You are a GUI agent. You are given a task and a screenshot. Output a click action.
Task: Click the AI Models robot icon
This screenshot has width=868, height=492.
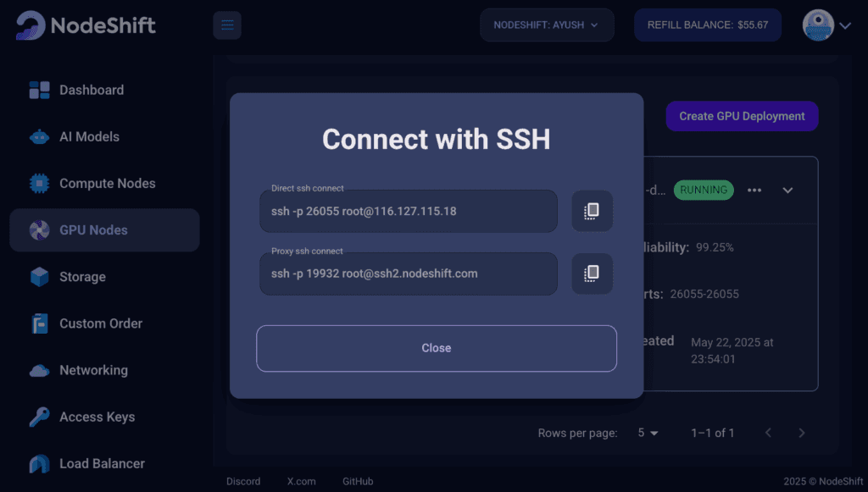[x=40, y=136]
